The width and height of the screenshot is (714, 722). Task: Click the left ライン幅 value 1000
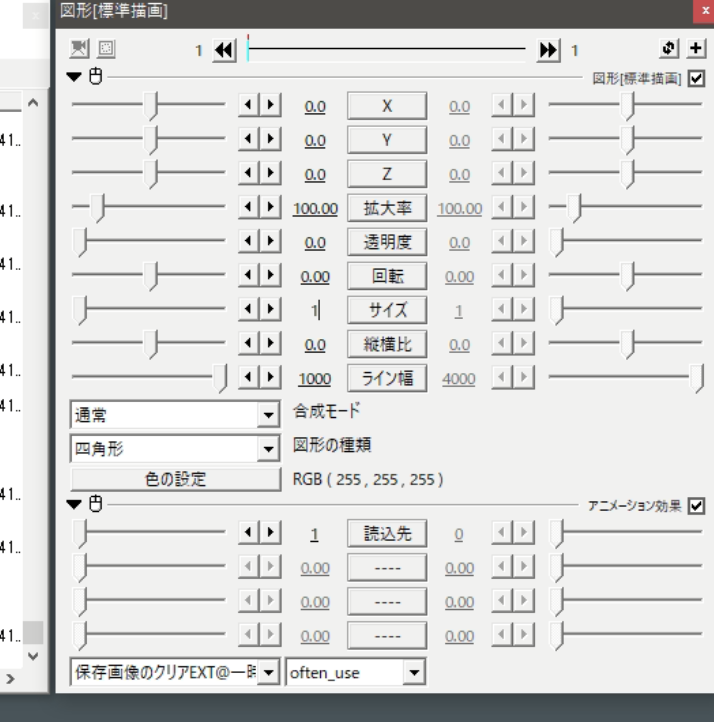tap(315, 379)
